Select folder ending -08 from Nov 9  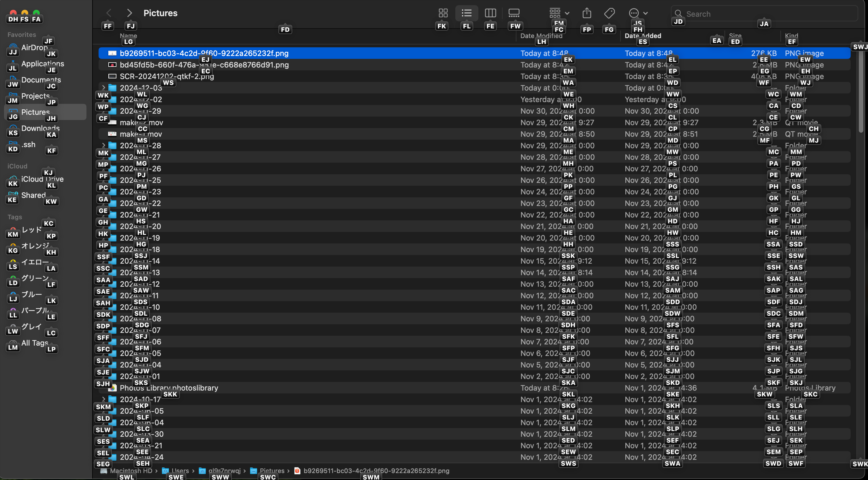(x=474, y=318)
